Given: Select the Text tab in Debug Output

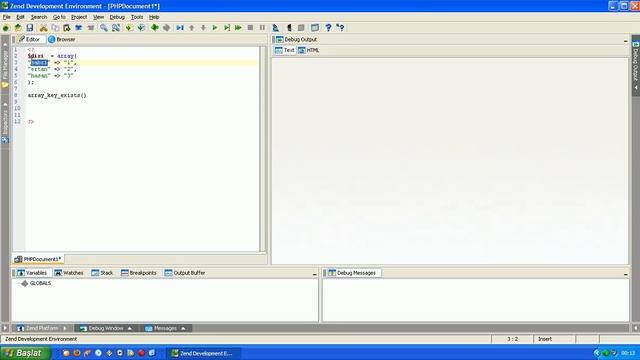Looking at the screenshot, I should click(285, 50).
